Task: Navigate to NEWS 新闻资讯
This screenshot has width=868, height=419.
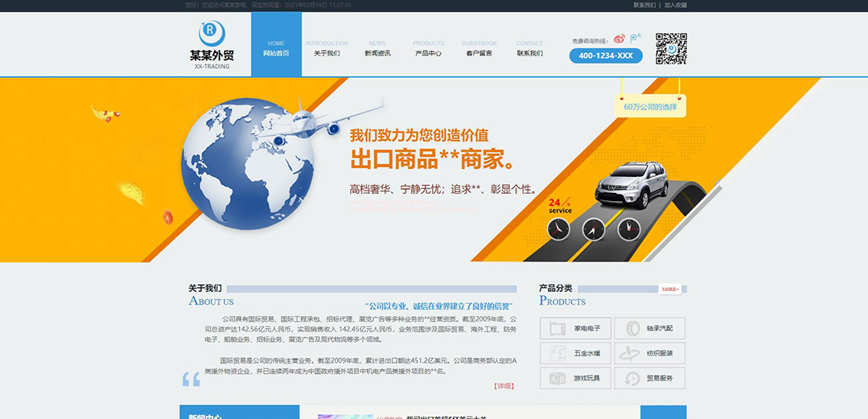Action: (x=377, y=48)
